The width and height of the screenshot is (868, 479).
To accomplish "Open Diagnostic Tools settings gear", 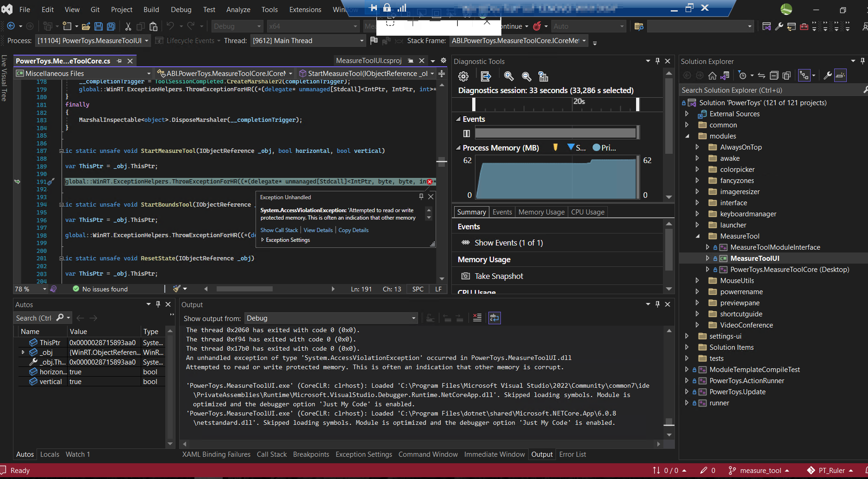I will pos(463,76).
